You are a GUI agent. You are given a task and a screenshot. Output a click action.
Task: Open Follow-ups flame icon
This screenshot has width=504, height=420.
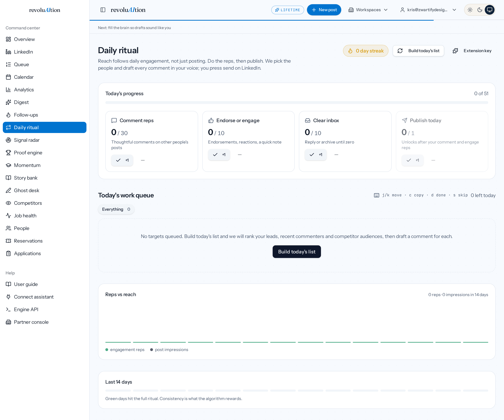(x=8, y=115)
